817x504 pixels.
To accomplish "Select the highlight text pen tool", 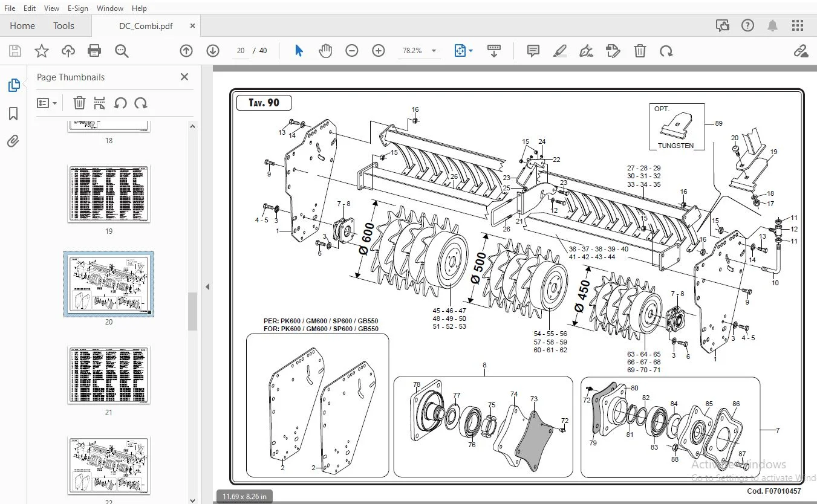I will click(559, 51).
